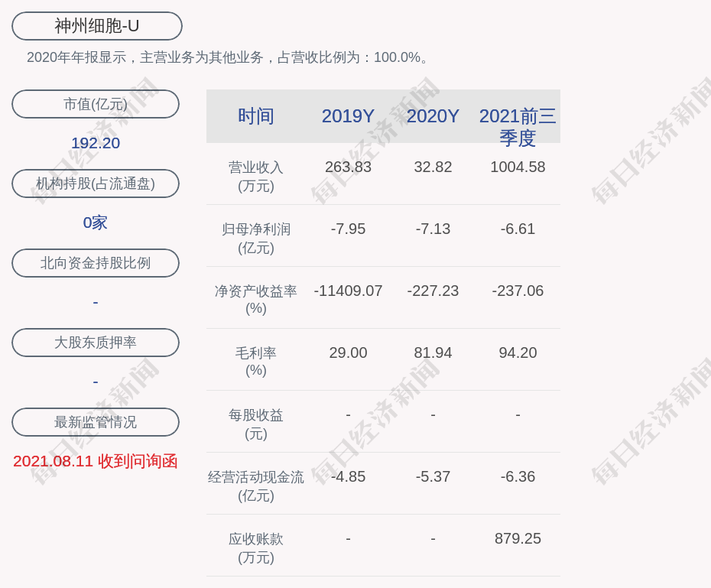711x588 pixels.
Task: Click the 营业收入(万元) row label
Action: coord(256,177)
